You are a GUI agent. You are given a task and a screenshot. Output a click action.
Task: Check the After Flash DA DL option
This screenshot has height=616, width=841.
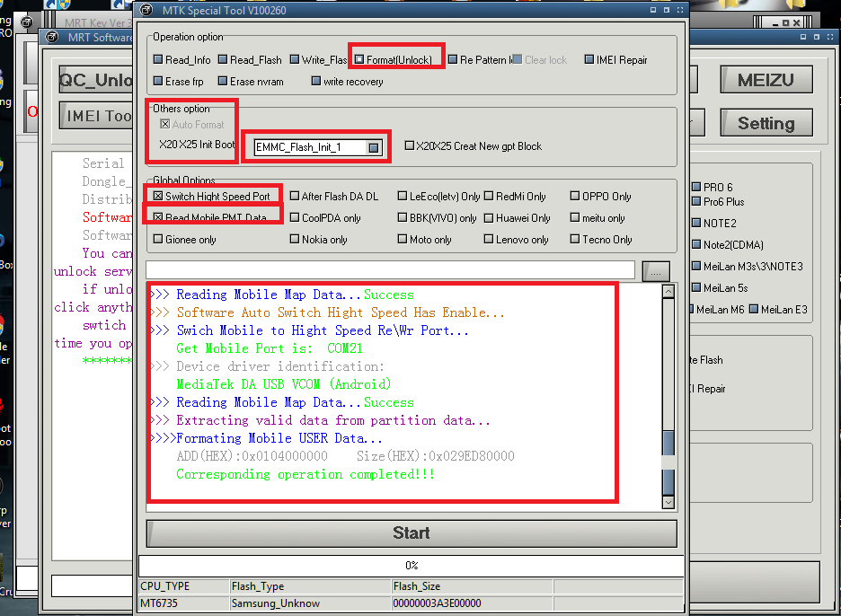(295, 197)
